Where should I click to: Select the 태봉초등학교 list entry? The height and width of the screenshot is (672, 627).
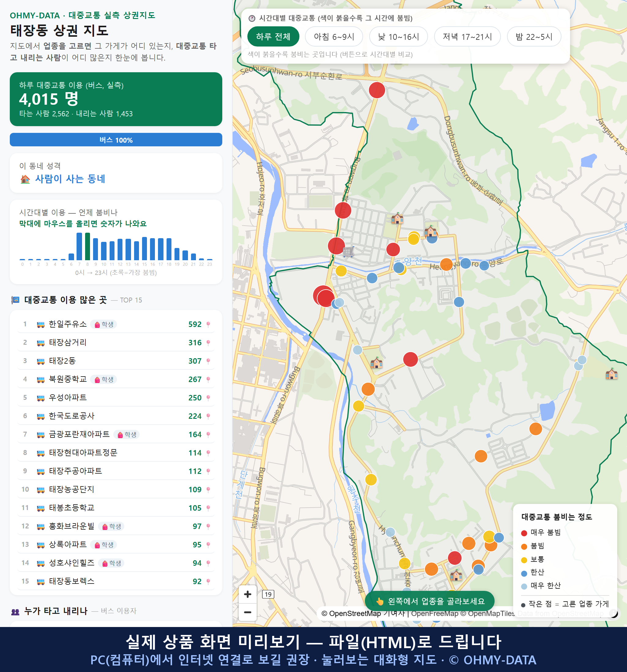[116, 508]
